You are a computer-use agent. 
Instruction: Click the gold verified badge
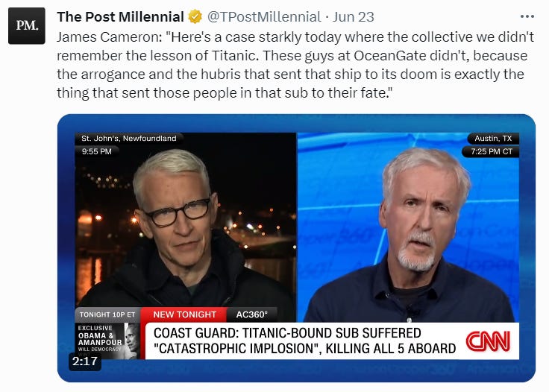pos(195,17)
